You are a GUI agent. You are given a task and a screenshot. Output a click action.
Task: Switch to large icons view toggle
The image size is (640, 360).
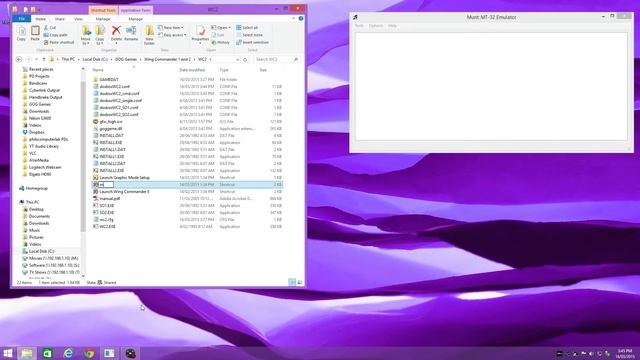pos(300,282)
